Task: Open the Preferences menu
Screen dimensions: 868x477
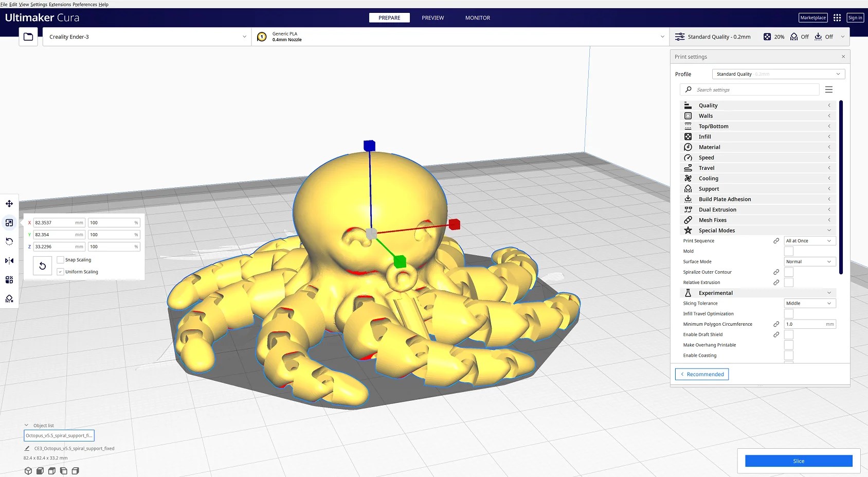Action: pyautogui.click(x=85, y=5)
